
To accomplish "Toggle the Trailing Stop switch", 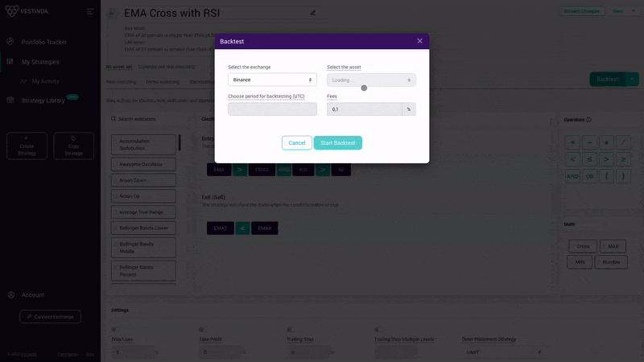I will pyautogui.click(x=291, y=330).
